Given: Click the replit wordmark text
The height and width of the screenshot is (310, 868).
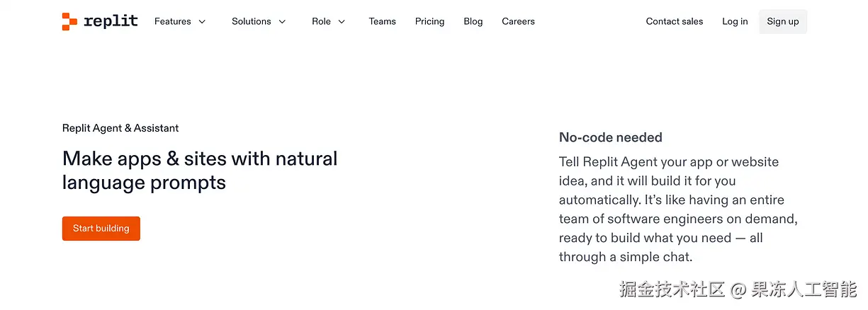Looking at the screenshot, I should coord(111,21).
